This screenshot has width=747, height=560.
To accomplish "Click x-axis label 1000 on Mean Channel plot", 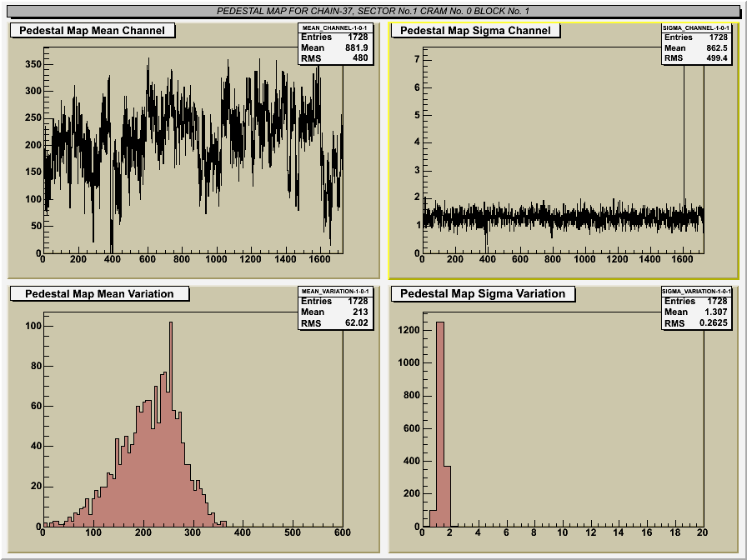I will click(216, 259).
